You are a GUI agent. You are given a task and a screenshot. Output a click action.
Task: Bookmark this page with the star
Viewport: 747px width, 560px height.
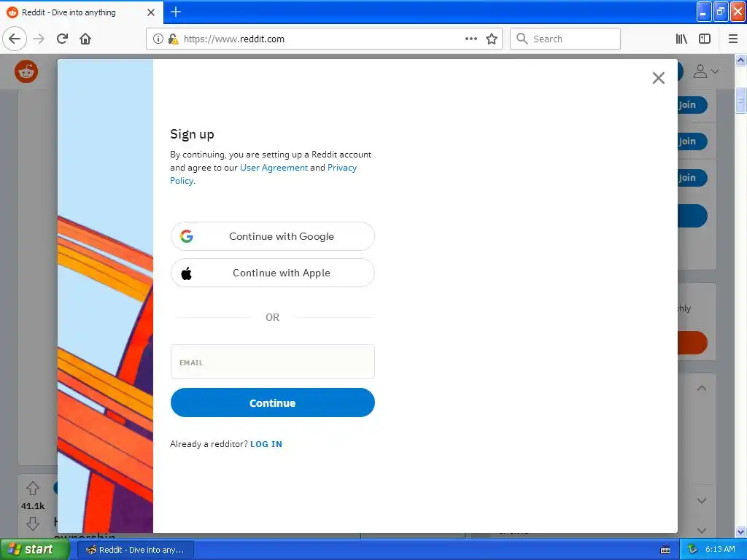492,39
